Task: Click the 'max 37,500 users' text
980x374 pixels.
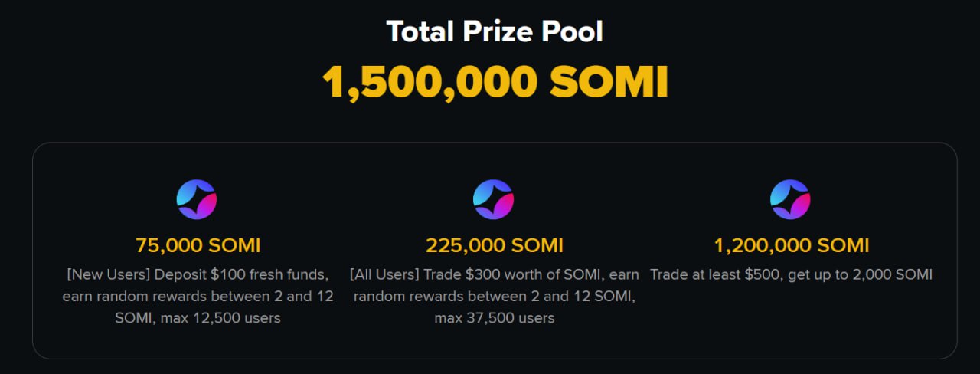Action: tap(495, 317)
